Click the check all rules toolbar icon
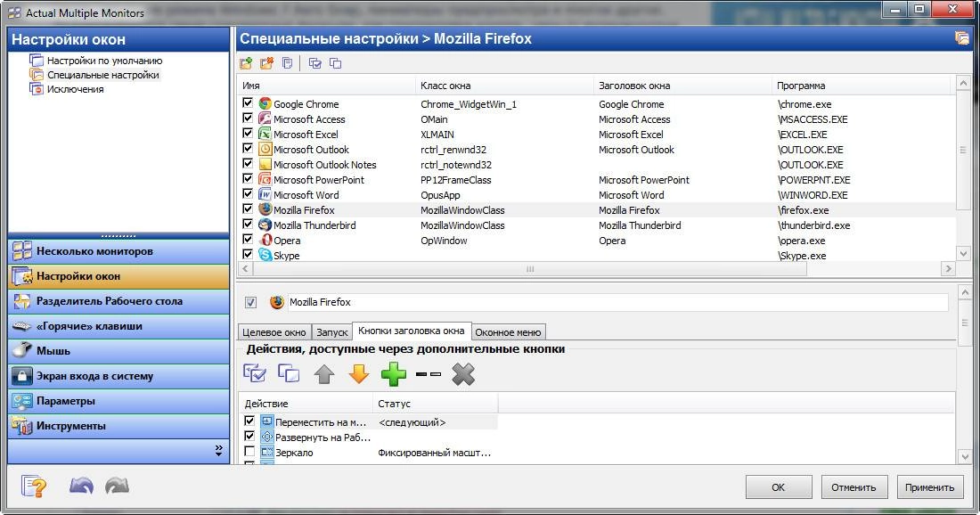 [x=315, y=63]
